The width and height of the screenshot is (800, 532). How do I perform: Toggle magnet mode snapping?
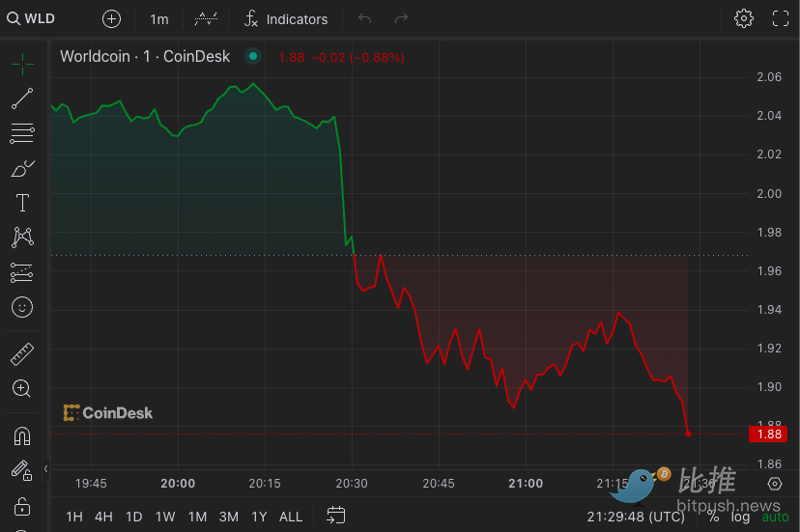coord(22,436)
